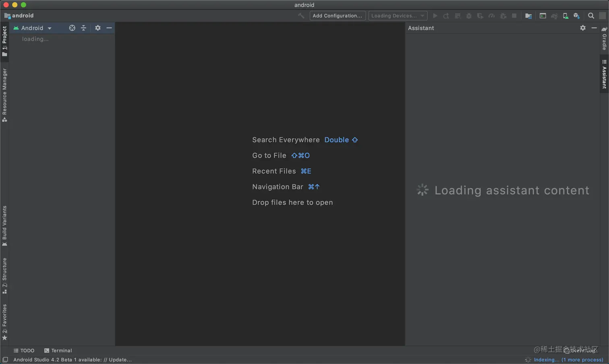609x364 pixels.
Task: Click Apply Changes and Restart Activity icon
Action: click(446, 16)
